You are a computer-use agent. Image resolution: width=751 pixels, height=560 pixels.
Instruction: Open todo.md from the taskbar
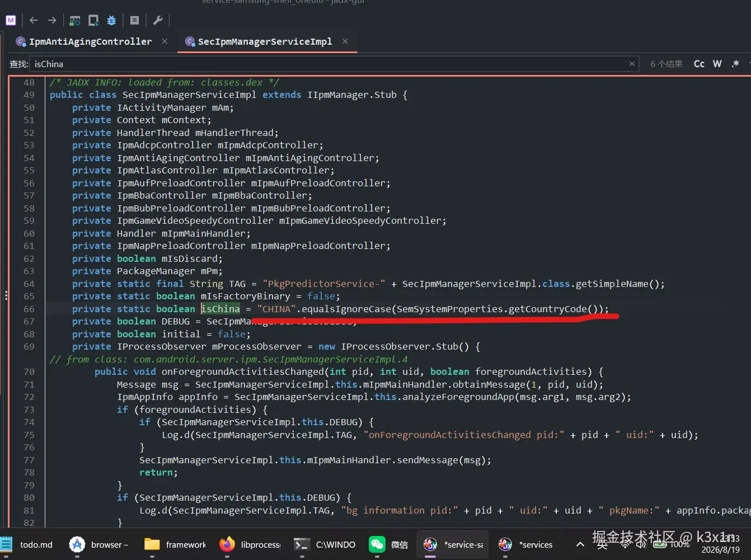[28, 544]
